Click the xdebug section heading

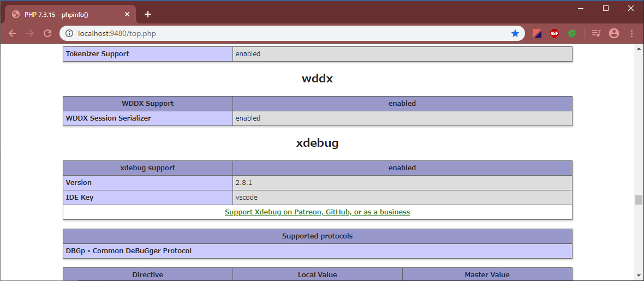coord(317,143)
